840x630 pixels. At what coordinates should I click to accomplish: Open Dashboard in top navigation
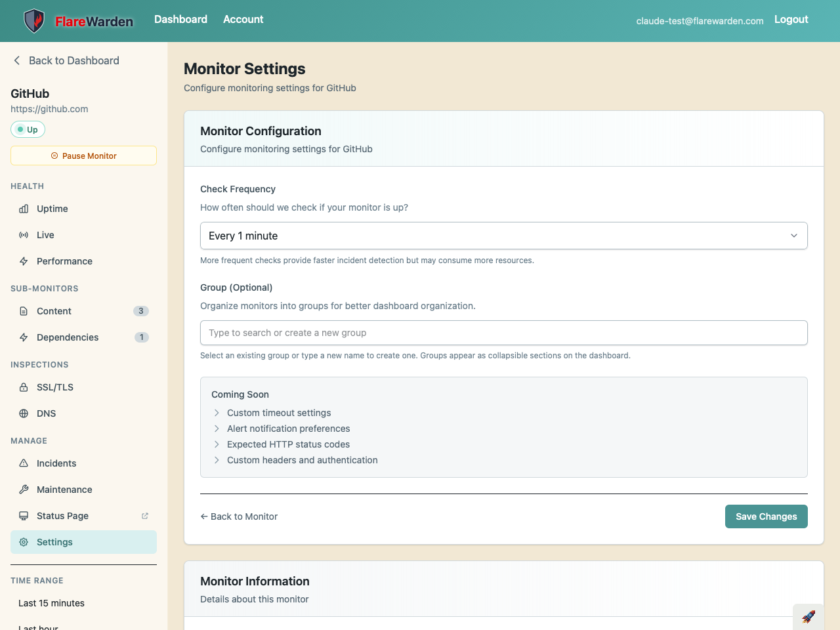(180, 20)
